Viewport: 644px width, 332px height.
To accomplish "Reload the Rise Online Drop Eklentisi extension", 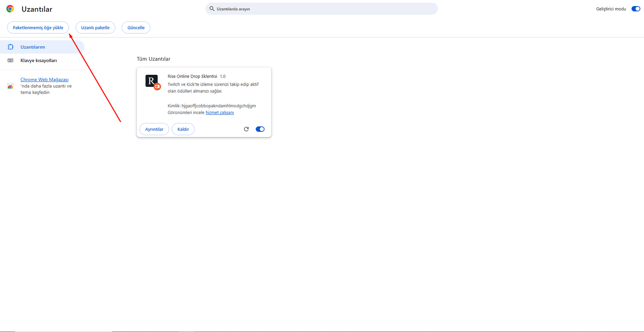I will tap(246, 129).
